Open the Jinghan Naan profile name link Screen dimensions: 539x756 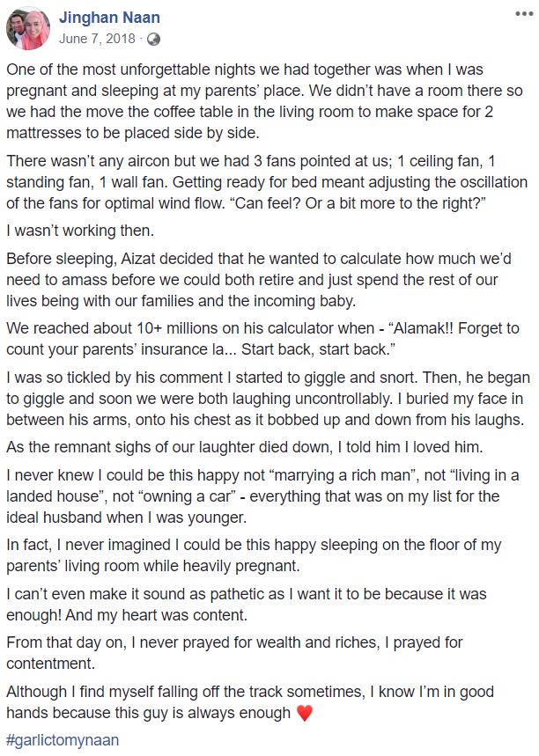click(110, 18)
